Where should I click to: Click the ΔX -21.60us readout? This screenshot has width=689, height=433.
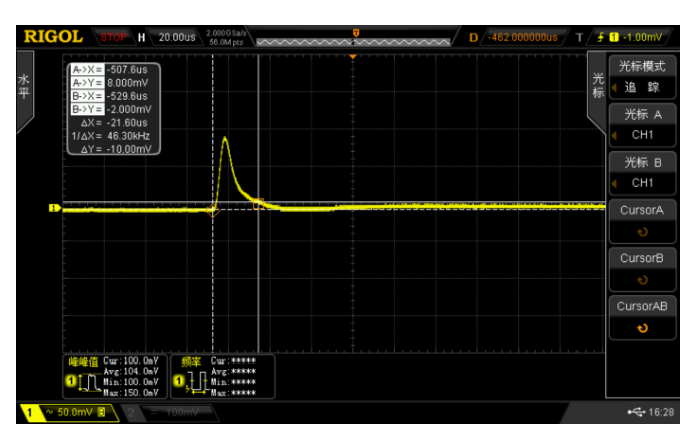point(114,123)
